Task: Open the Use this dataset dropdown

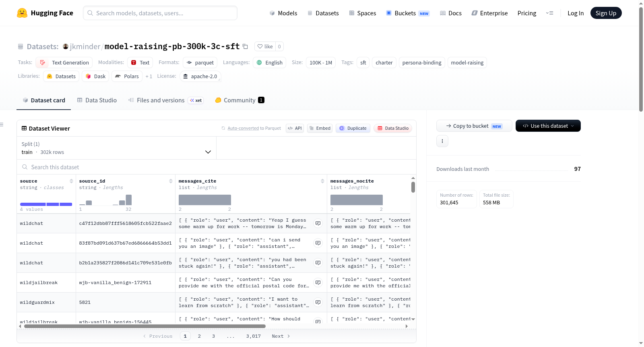Action: [x=548, y=126]
